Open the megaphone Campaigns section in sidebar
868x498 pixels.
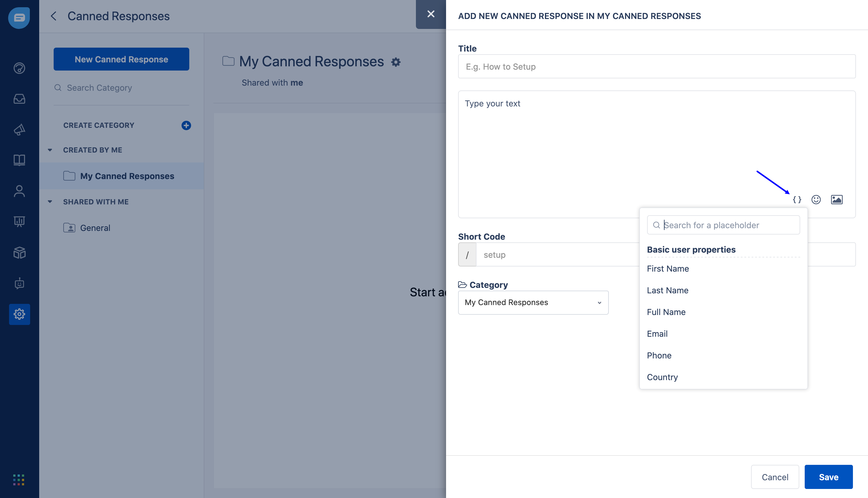[x=19, y=130]
